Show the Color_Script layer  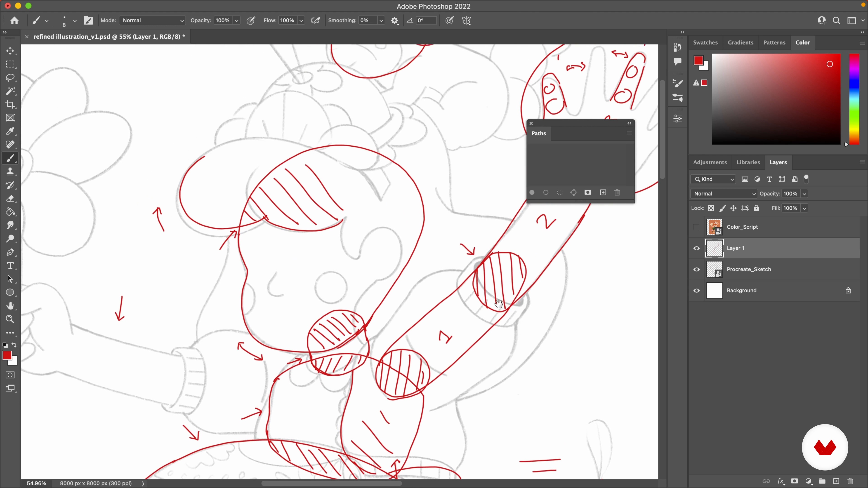696,227
